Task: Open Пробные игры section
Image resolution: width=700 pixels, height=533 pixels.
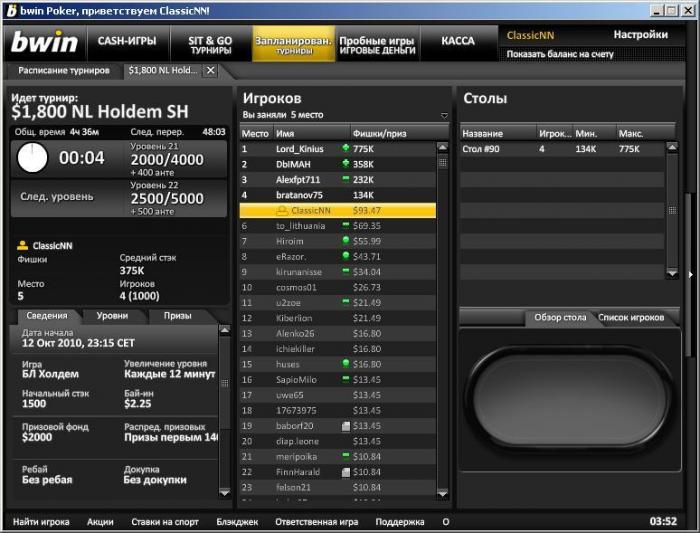Action: (x=377, y=45)
